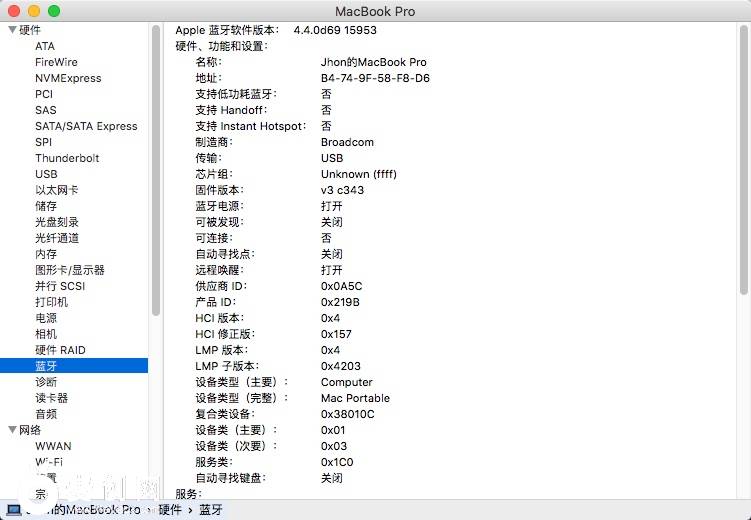Click the sidebar vertical scrollbar
751x520 pixels.
[155, 170]
